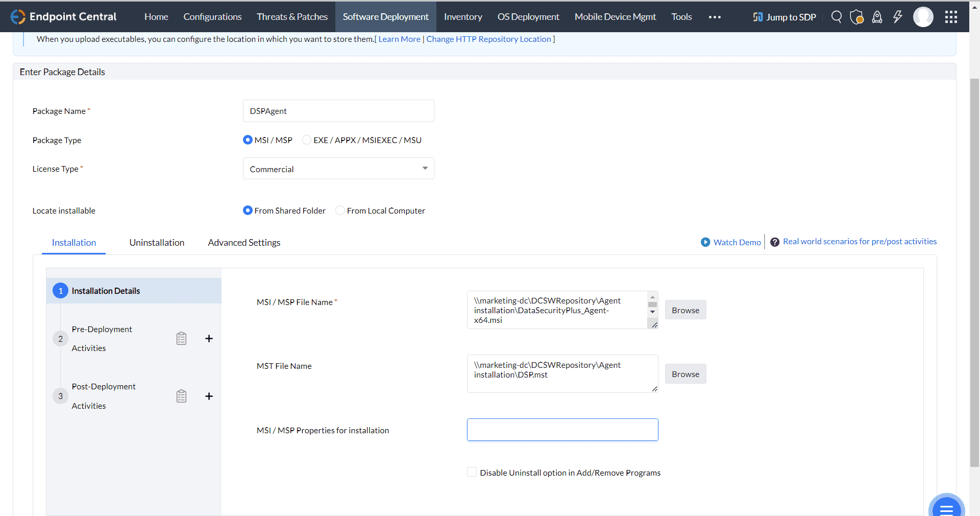This screenshot has width=980, height=516.
Task: Expand the more menu items ellipsis
Action: [x=715, y=17]
